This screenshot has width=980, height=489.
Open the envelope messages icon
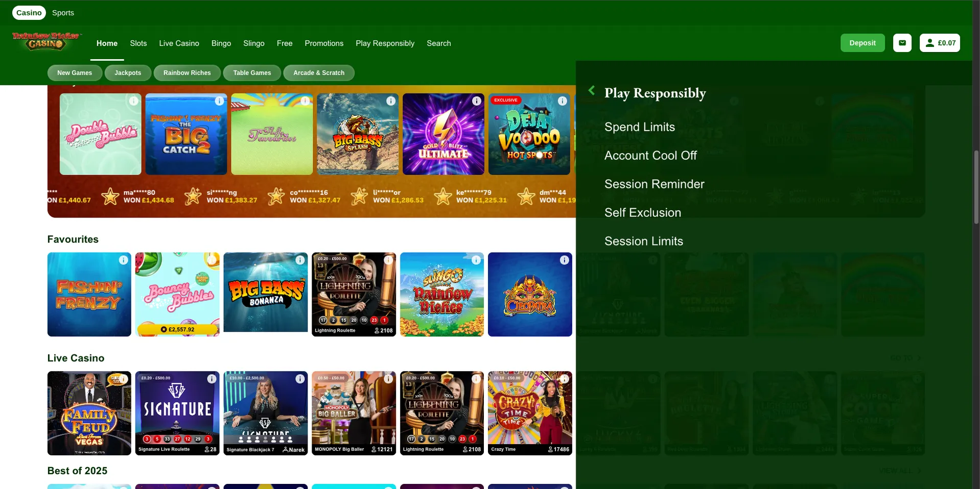(x=902, y=42)
